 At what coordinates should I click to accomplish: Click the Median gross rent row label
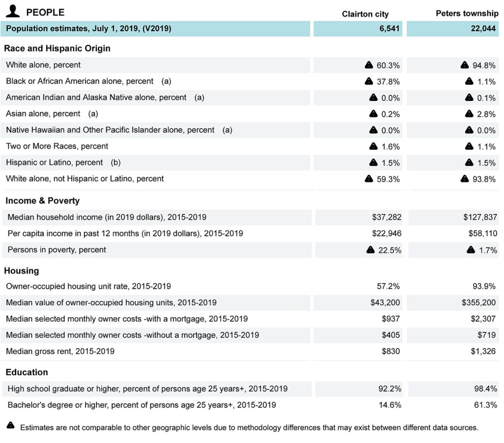(x=60, y=351)
